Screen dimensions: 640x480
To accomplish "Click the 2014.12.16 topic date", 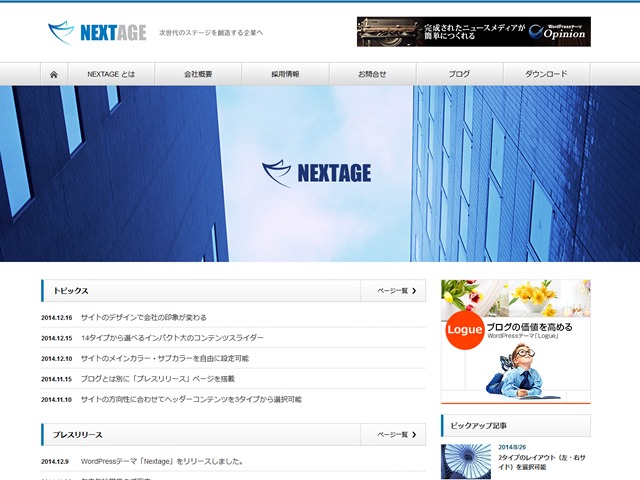I will [57, 318].
